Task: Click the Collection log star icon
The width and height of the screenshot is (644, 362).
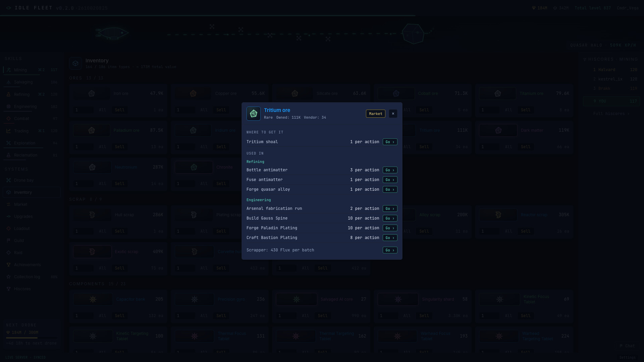Action: tap(9, 277)
